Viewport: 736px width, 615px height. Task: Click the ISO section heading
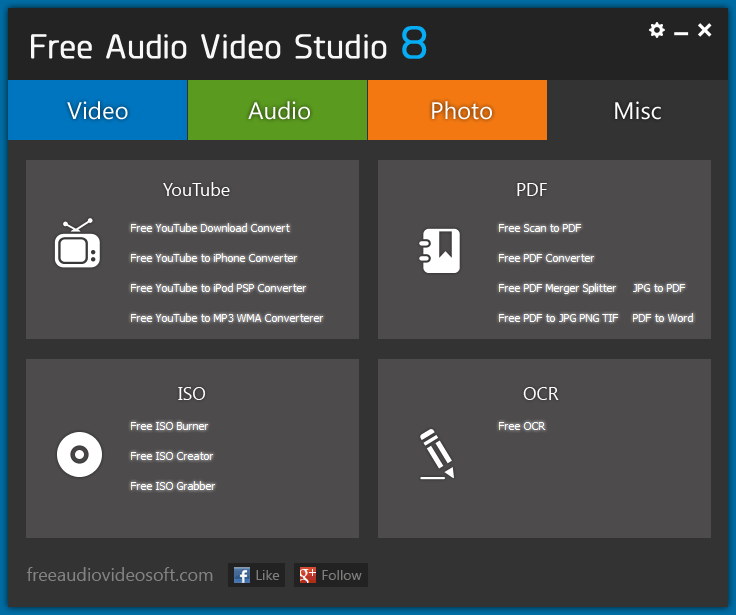tap(192, 394)
